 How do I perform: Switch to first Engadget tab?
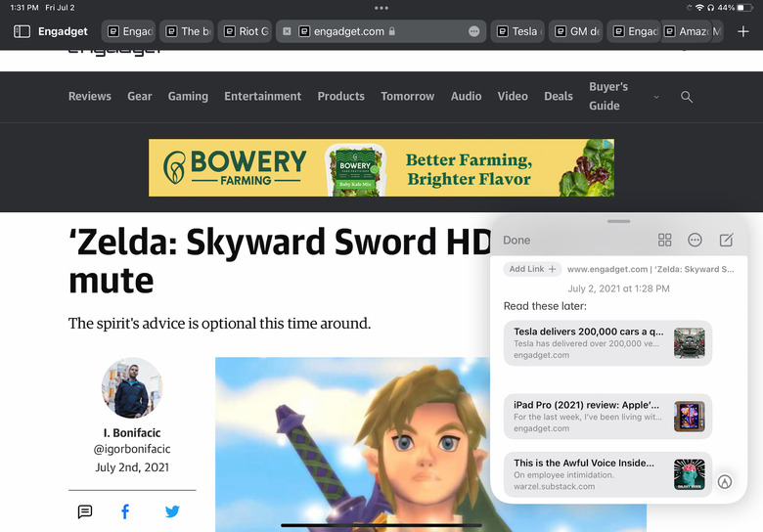click(x=128, y=31)
